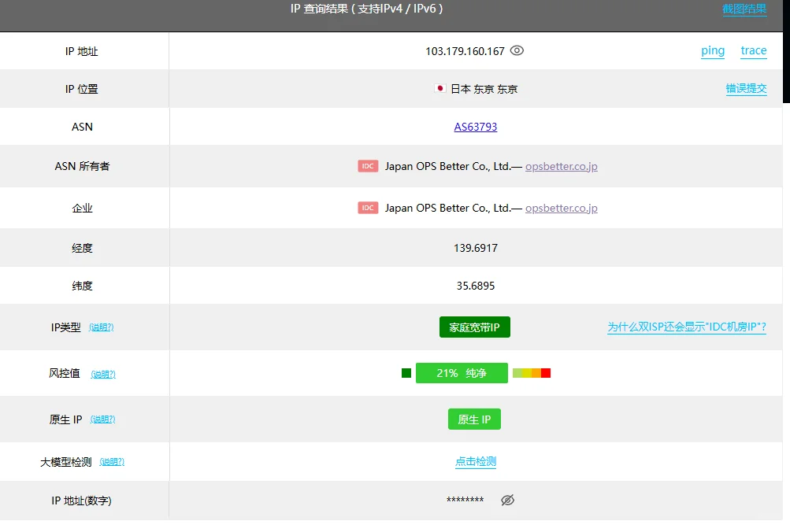790x532 pixels.
Task: Run trace on this IP address
Action: [x=753, y=50]
